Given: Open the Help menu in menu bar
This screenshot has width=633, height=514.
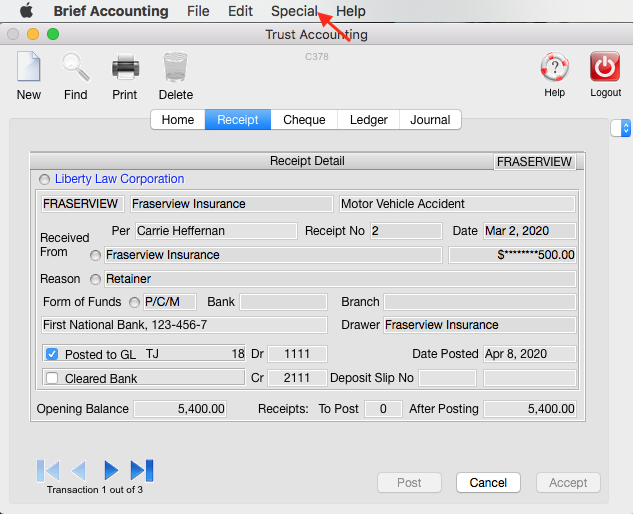Looking at the screenshot, I should point(351,11).
